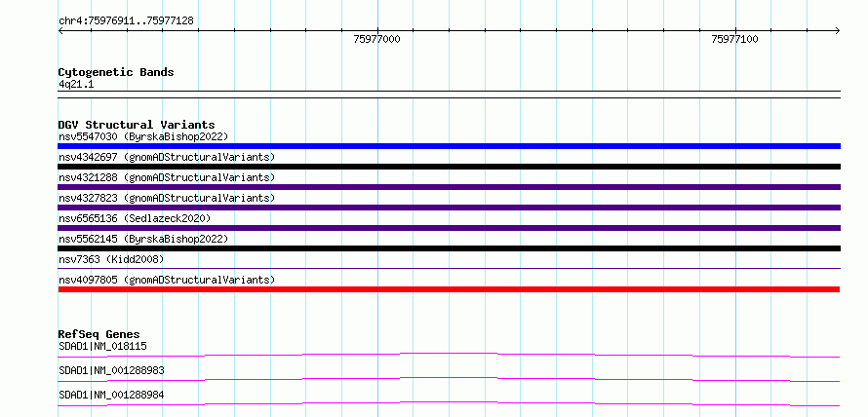
Task: Select the black bar under nsv4342697
Action: [450, 167]
